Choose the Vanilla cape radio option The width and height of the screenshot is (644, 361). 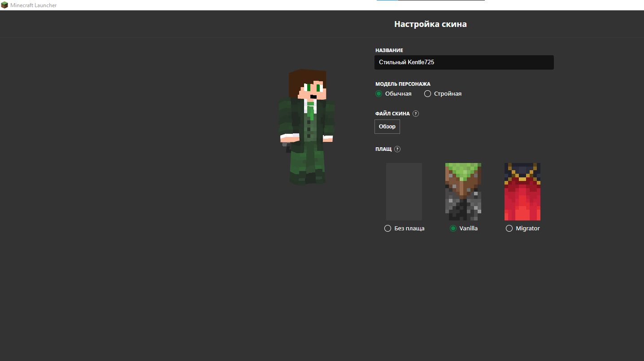[453, 229]
